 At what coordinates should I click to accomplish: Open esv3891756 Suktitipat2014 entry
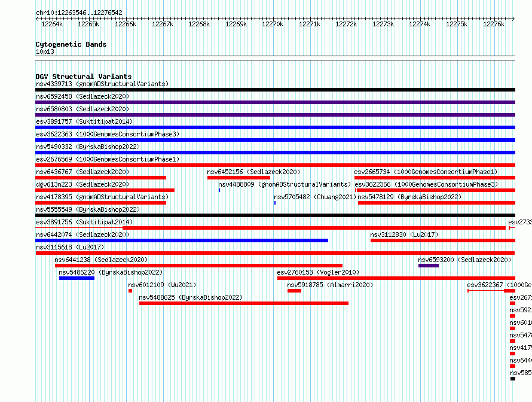(x=84, y=222)
